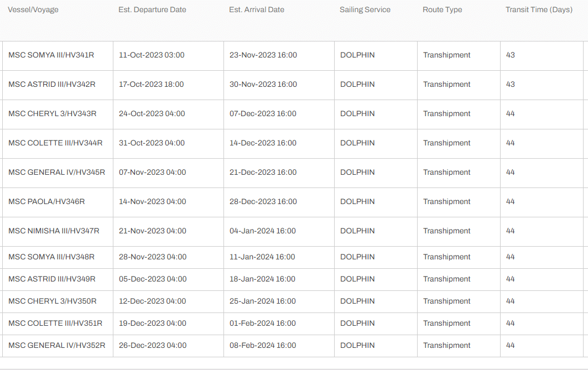
Task: Click arrival date 23-Nov-2023 16:00
Action: (263, 55)
